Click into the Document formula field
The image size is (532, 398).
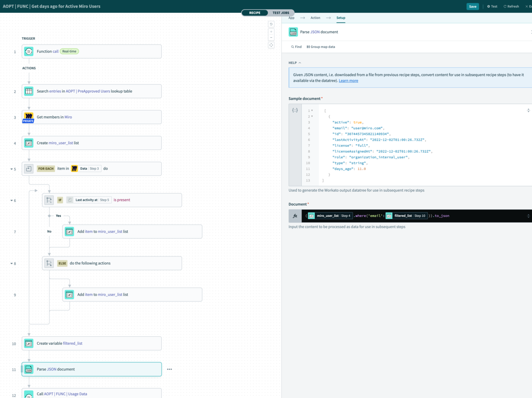tap(417, 216)
